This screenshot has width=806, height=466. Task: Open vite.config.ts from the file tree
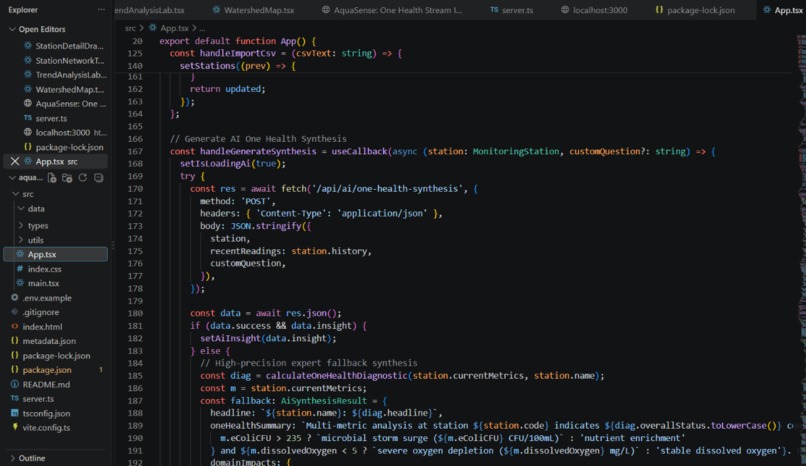(x=46, y=427)
